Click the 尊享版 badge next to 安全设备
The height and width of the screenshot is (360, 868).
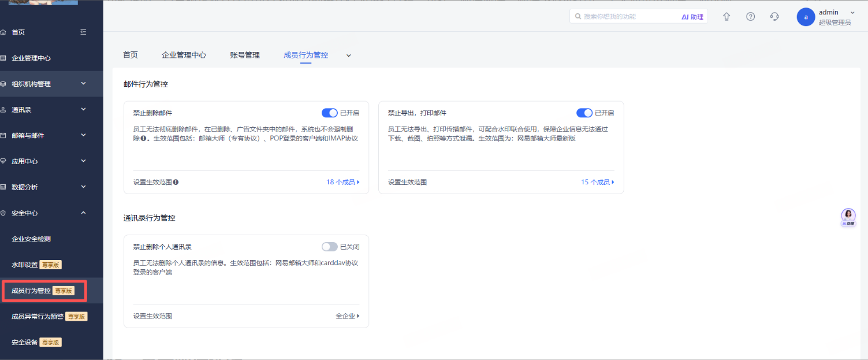tap(50, 342)
